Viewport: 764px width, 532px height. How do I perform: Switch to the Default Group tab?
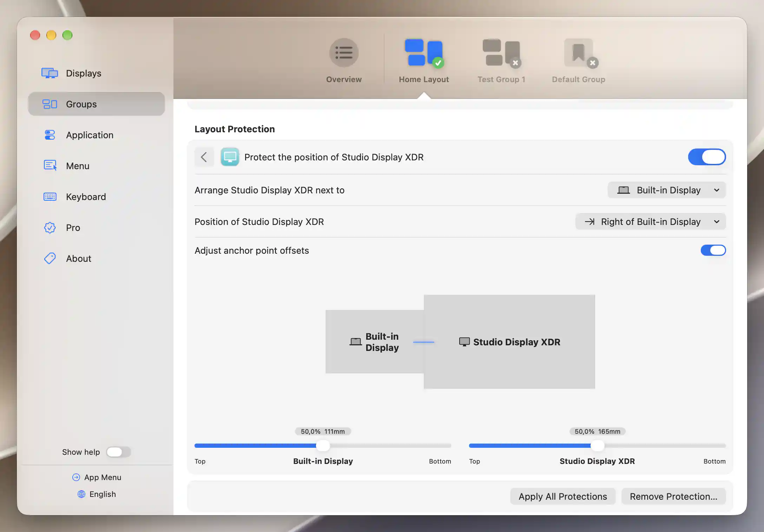point(578,61)
